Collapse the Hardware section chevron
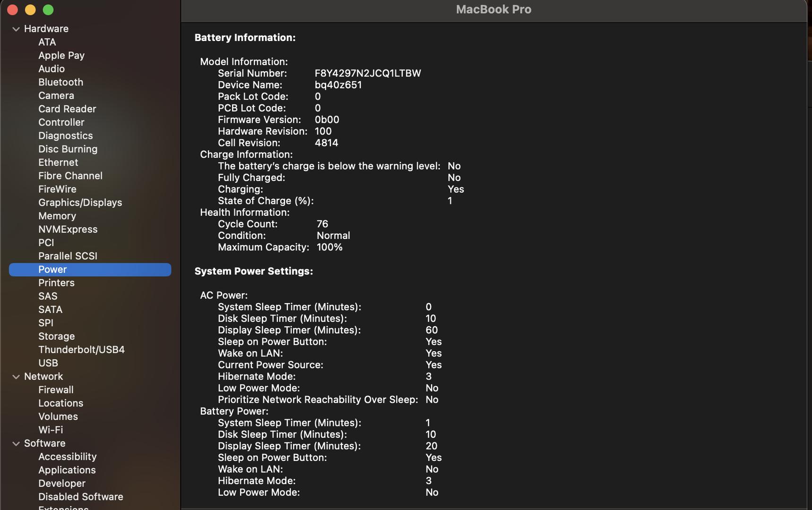 pos(16,29)
